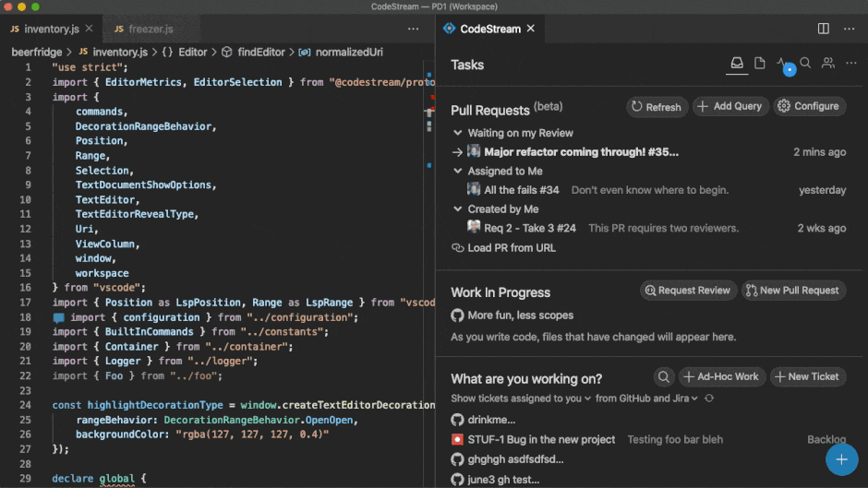The width and height of the screenshot is (868, 488).
Task: Click Editor in the breadcrumb
Action: point(193,52)
